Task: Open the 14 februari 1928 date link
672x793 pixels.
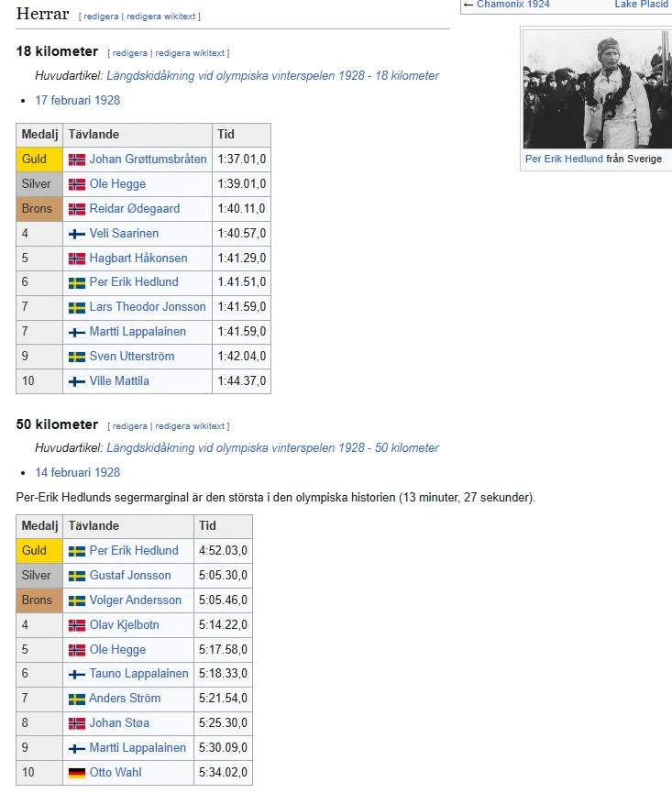Action: [77, 473]
